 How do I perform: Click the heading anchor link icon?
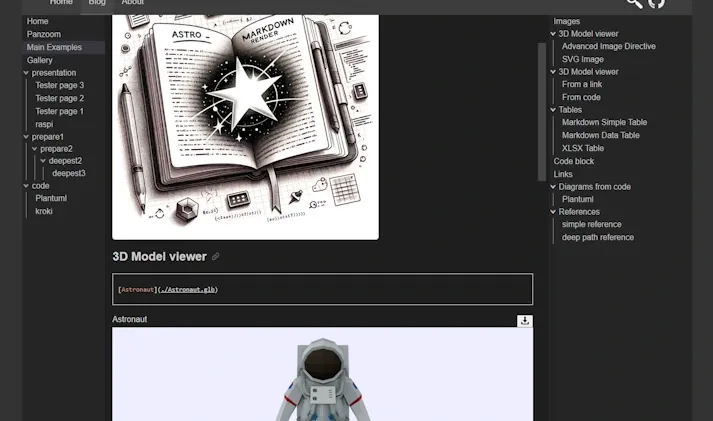pyautogui.click(x=216, y=257)
